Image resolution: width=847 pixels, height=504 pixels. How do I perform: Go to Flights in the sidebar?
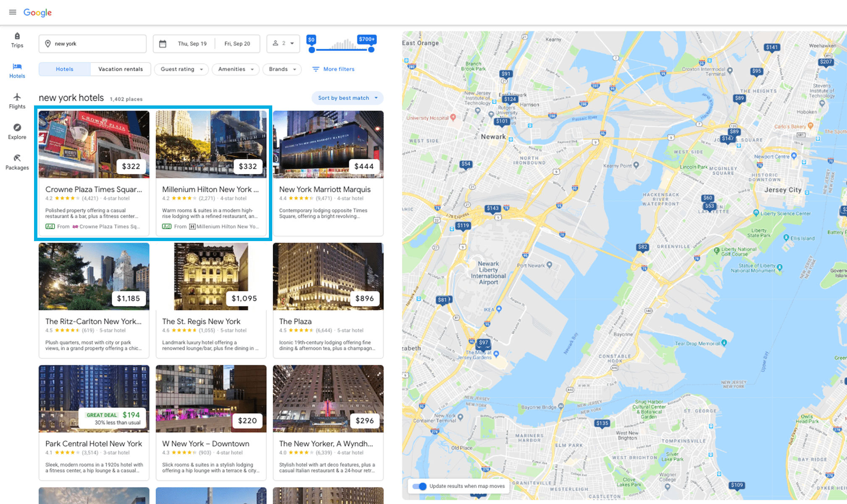(17, 101)
